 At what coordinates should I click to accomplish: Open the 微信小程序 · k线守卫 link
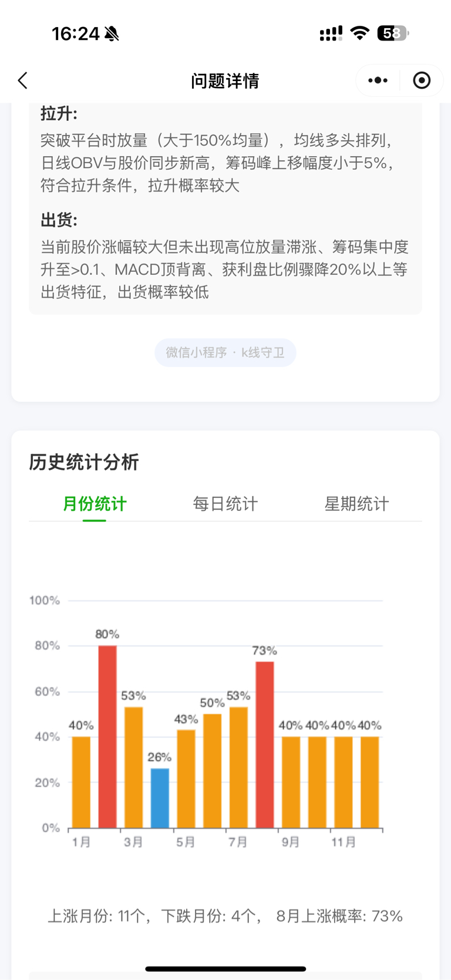click(x=225, y=352)
